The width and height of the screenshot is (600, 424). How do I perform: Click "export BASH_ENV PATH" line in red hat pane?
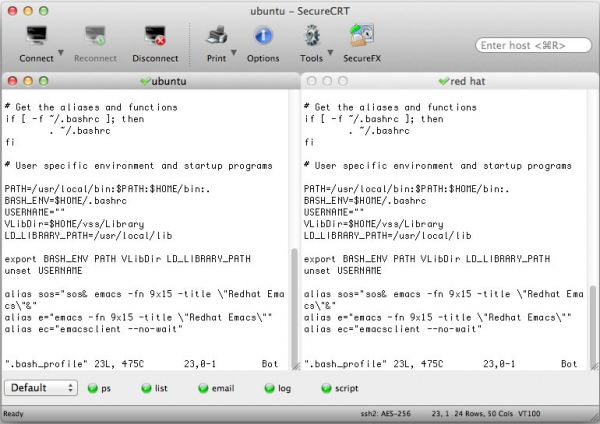427,259
